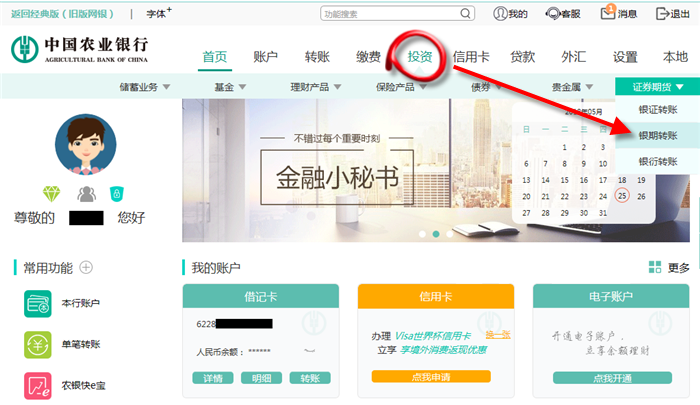This screenshot has width=700, height=405.
Task: Click the search magnifier icon
Action: (465, 14)
